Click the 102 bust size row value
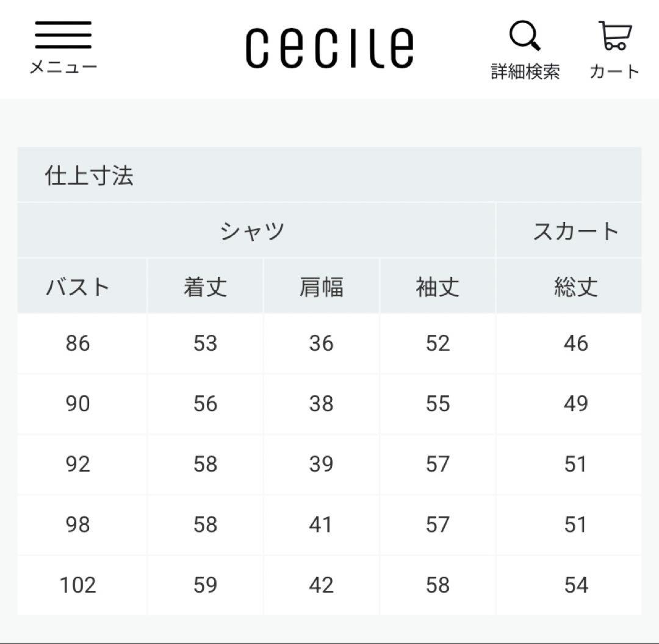659x644 pixels. pyautogui.click(x=78, y=585)
